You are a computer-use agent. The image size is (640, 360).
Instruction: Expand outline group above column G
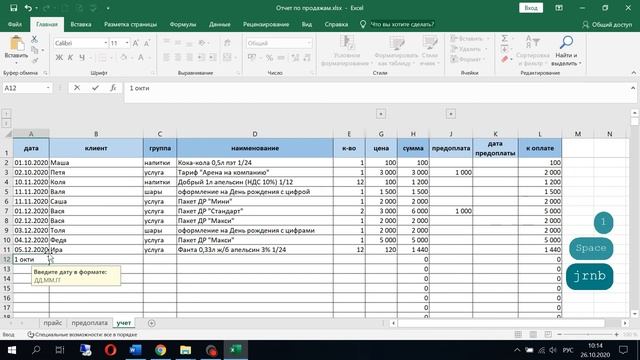[x=381, y=114]
